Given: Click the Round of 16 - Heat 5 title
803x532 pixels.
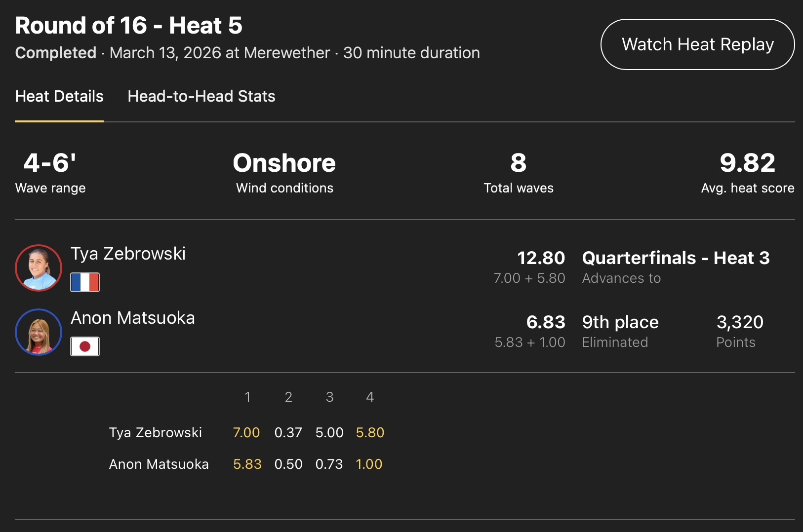Looking at the screenshot, I should point(128,26).
